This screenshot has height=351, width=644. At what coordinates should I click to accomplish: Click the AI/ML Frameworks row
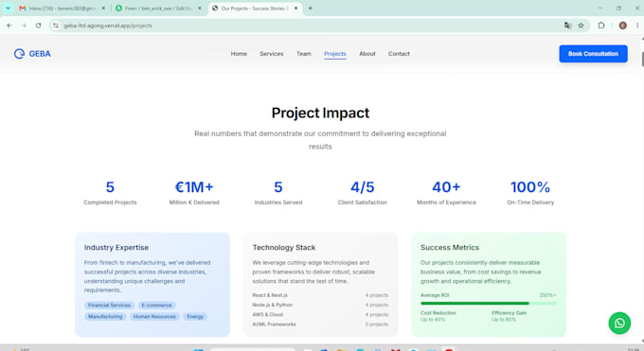coord(320,325)
